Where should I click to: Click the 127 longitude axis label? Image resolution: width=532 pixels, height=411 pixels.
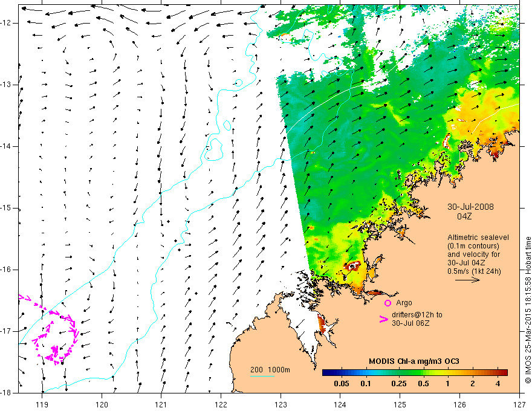[x=519, y=404]
